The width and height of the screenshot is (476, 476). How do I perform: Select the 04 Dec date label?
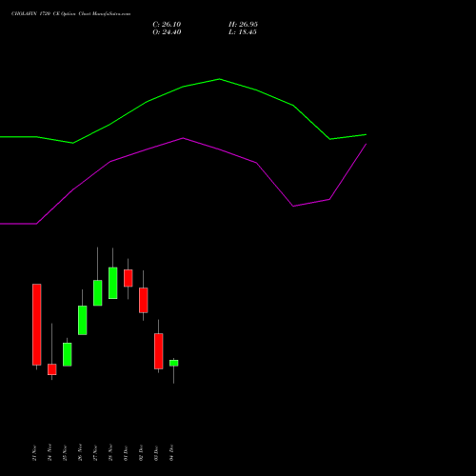pos(171,453)
